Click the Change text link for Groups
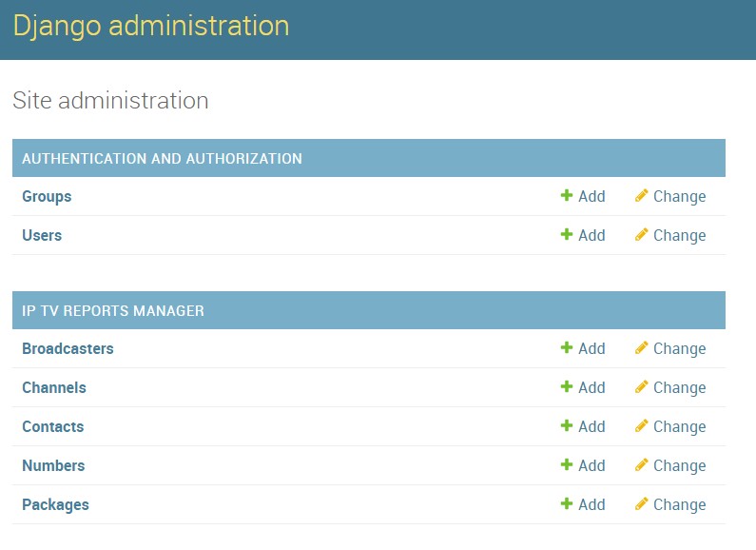This screenshot has height=550, width=756. point(679,197)
